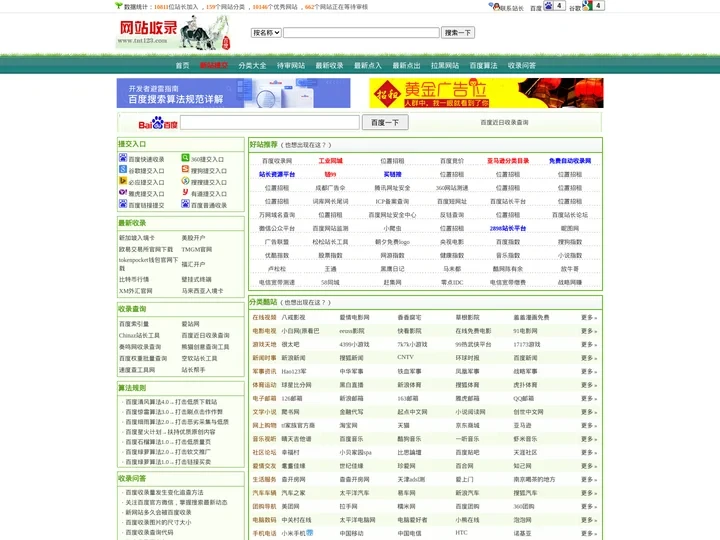
Task: Open the 按名称 search type dropdown
Action: (x=266, y=33)
